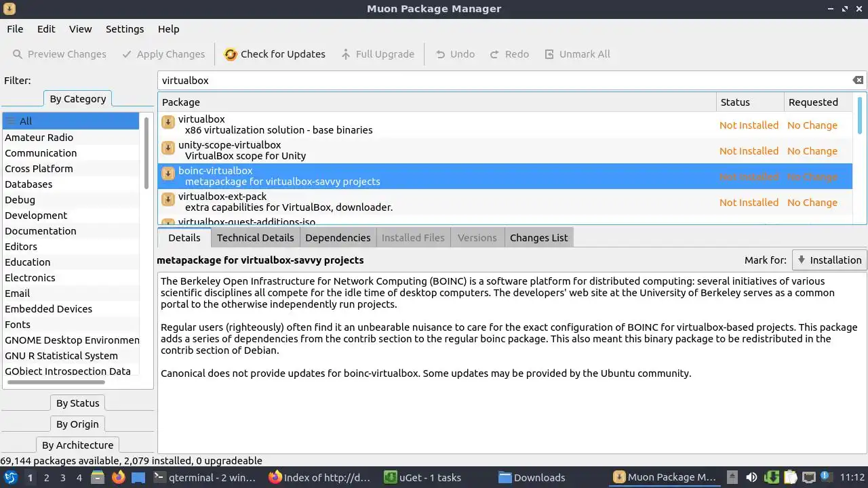
Task: Expand the By Architecture filter section
Action: tap(77, 445)
